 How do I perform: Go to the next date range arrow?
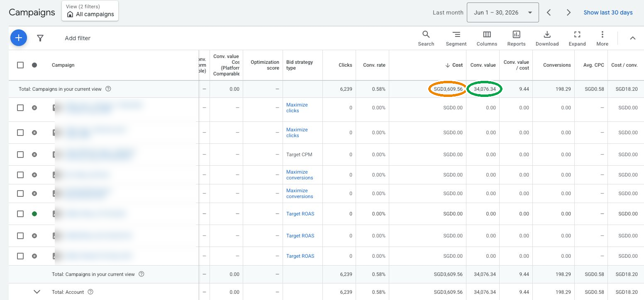(x=568, y=12)
